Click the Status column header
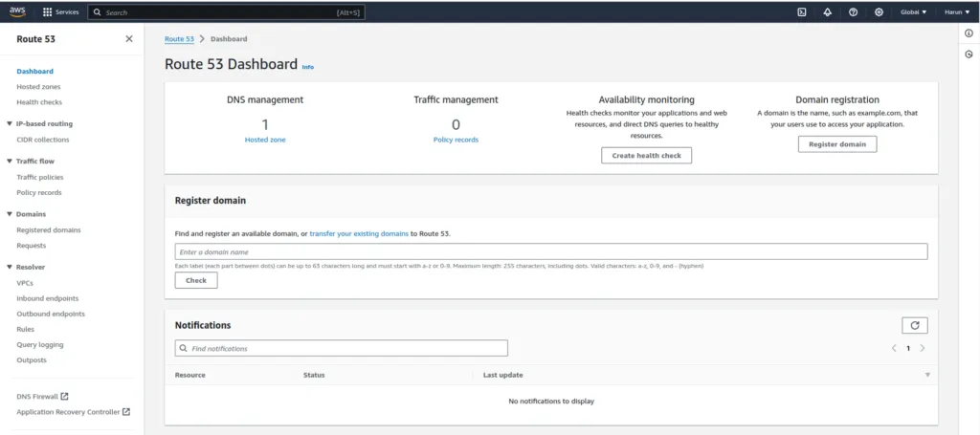Viewport: 980px width, 435px height. coord(314,375)
